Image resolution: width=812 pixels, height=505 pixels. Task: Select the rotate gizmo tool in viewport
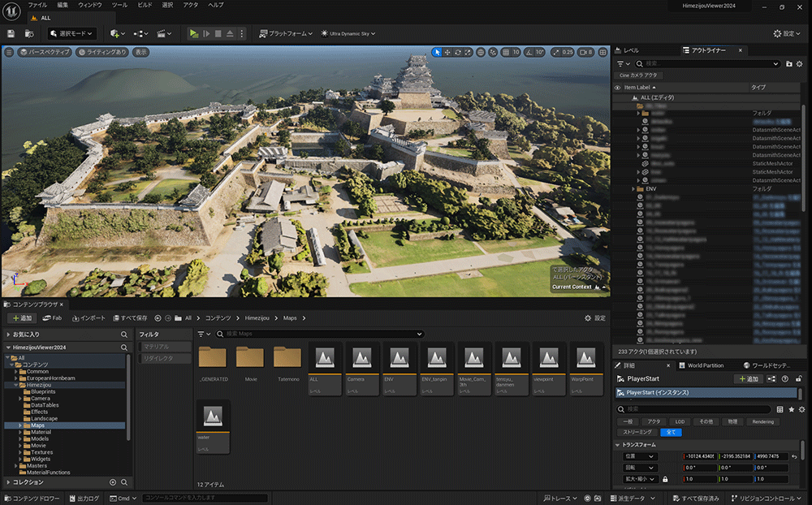[x=459, y=52]
